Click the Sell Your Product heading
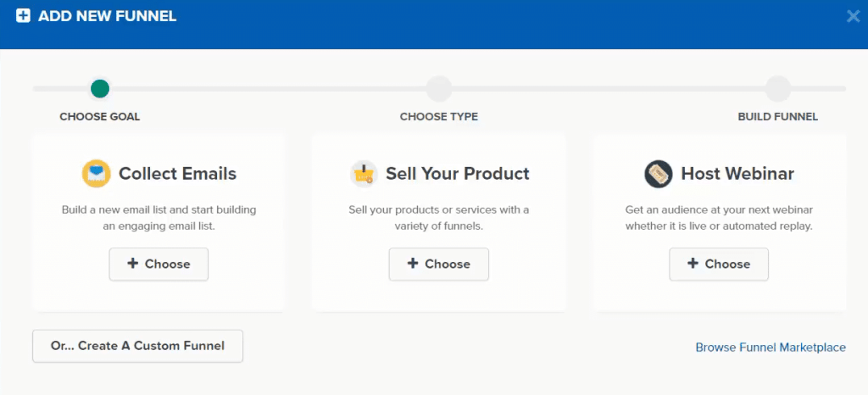The width and height of the screenshot is (868, 395). [457, 174]
